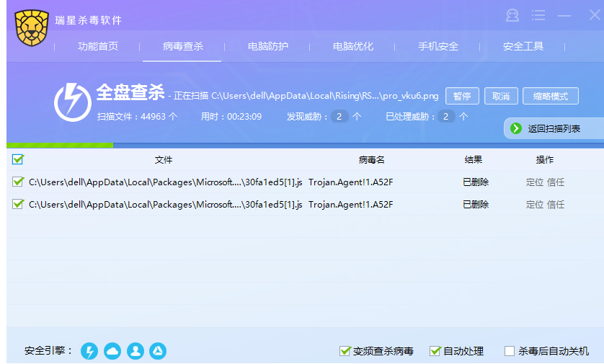Select first row file path 30fa1ed5[1].js
604x364 pixels.
point(166,182)
